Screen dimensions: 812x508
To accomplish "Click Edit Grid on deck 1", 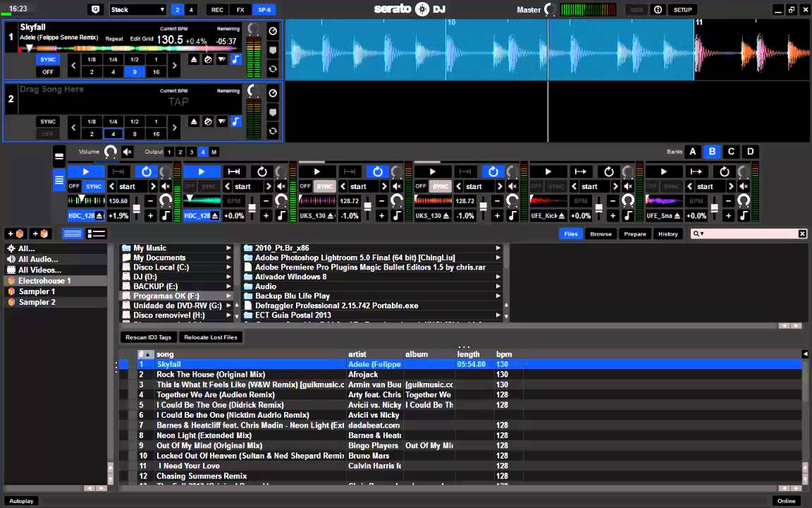I will [x=142, y=39].
